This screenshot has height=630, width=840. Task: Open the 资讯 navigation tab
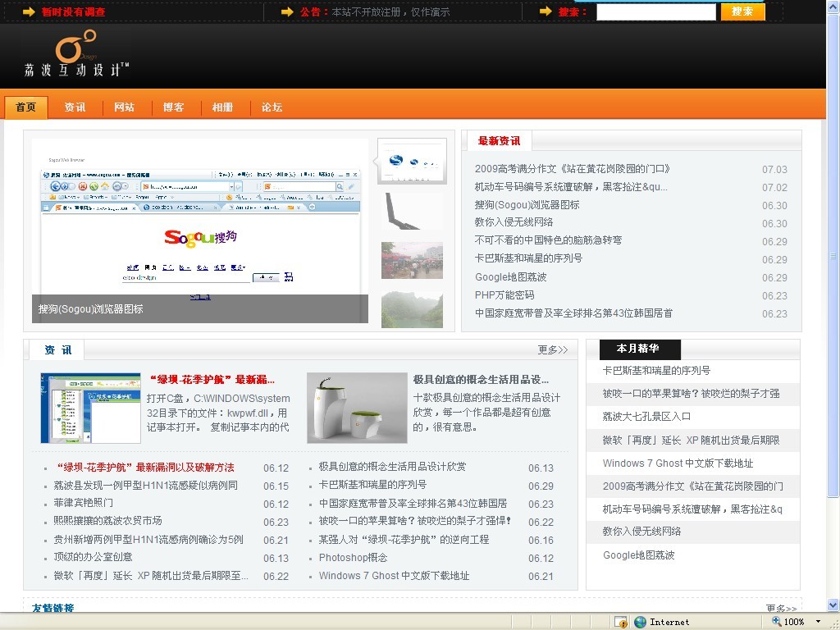click(x=75, y=107)
